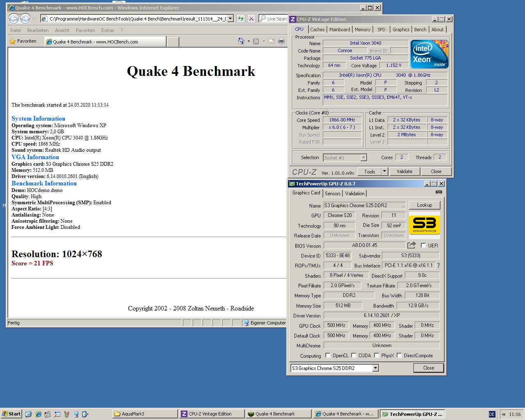This screenshot has height=420, width=525.
Task: Click the tray expand chevron arrows
Action: pyautogui.click(x=504, y=414)
